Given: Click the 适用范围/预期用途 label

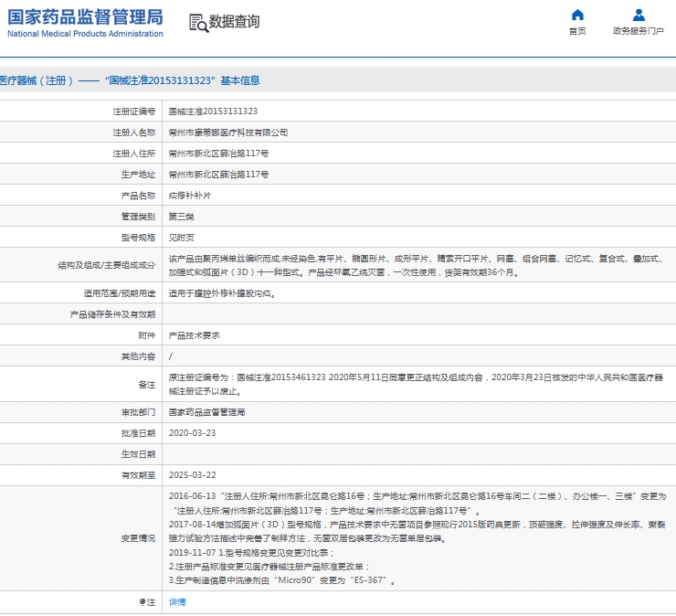Looking at the screenshot, I should [x=120, y=293].
